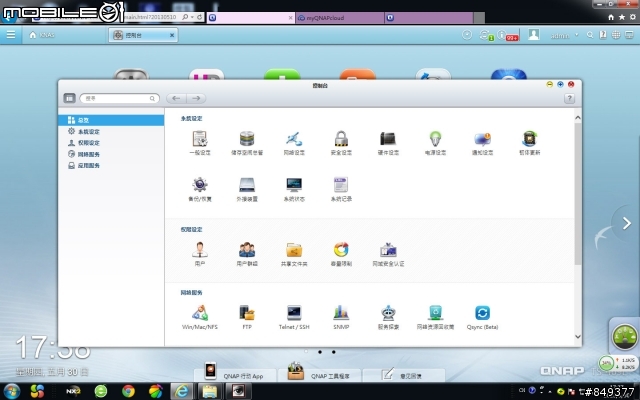
Task: Open QNAP Utilities toolbox link
Action: tap(320, 372)
